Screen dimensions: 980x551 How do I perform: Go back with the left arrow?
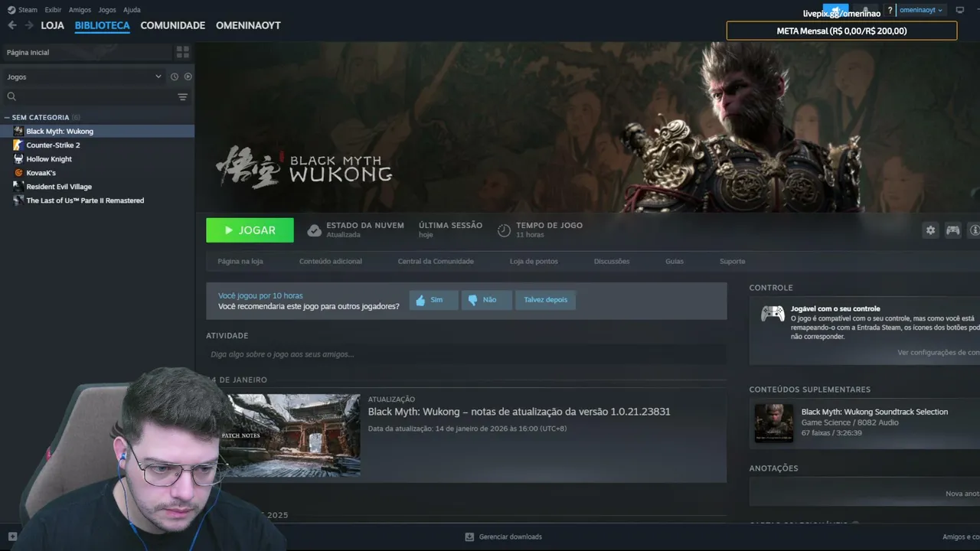click(x=11, y=25)
